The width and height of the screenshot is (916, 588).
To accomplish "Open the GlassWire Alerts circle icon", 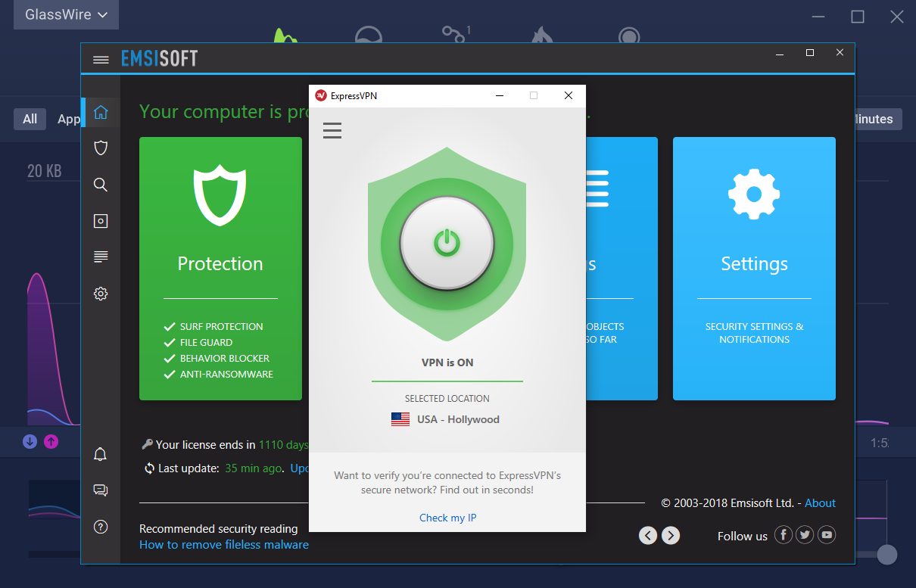I will tap(628, 36).
